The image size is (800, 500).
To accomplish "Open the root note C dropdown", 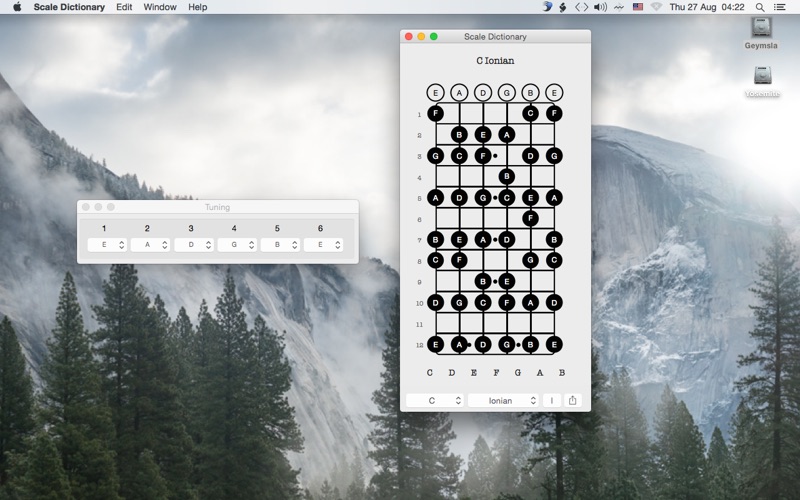I will click(x=435, y=401).
